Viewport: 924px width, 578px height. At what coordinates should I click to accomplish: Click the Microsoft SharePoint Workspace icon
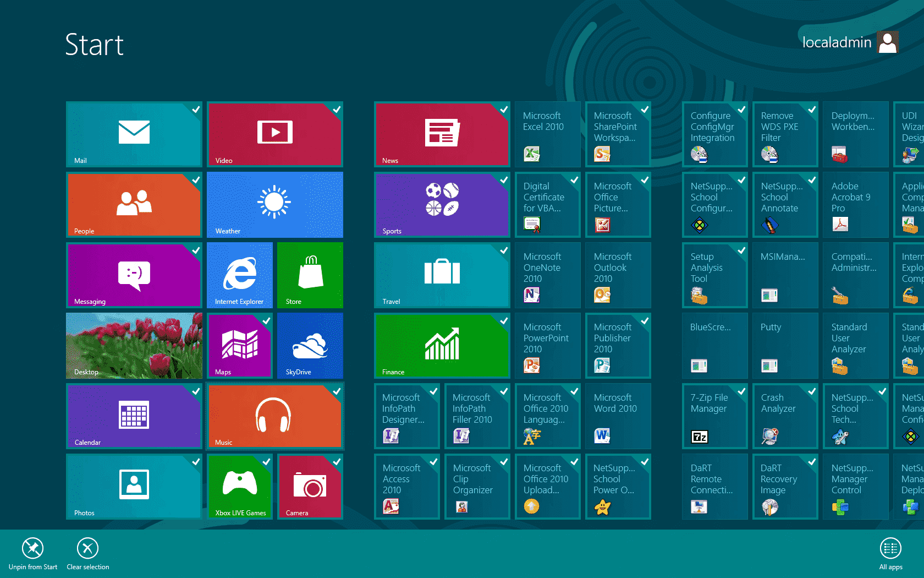coord(602,154)
